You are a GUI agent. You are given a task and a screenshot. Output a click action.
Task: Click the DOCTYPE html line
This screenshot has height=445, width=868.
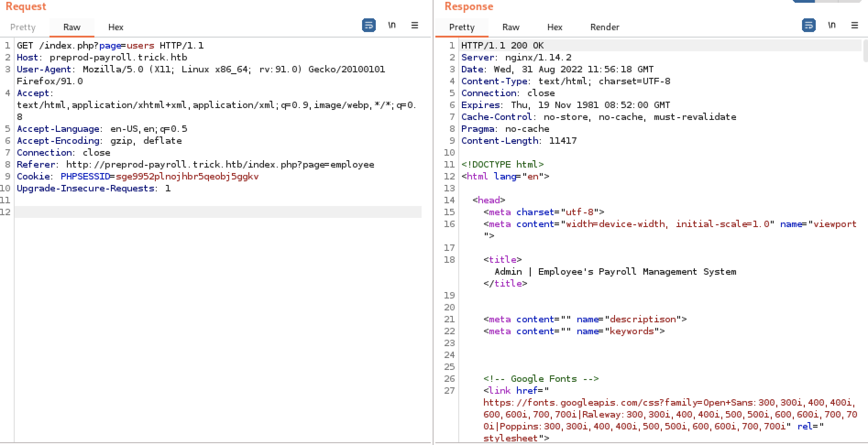(x=503, y=164)
